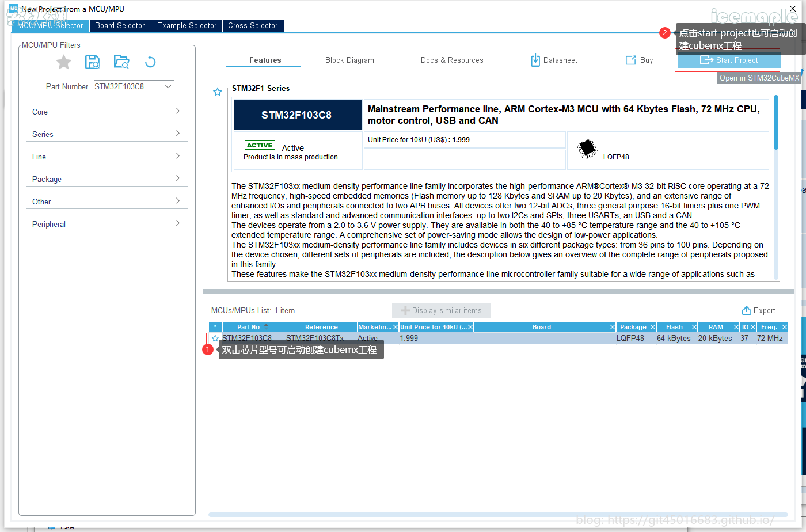Click the favorites star icon in filters

point(64,62)
